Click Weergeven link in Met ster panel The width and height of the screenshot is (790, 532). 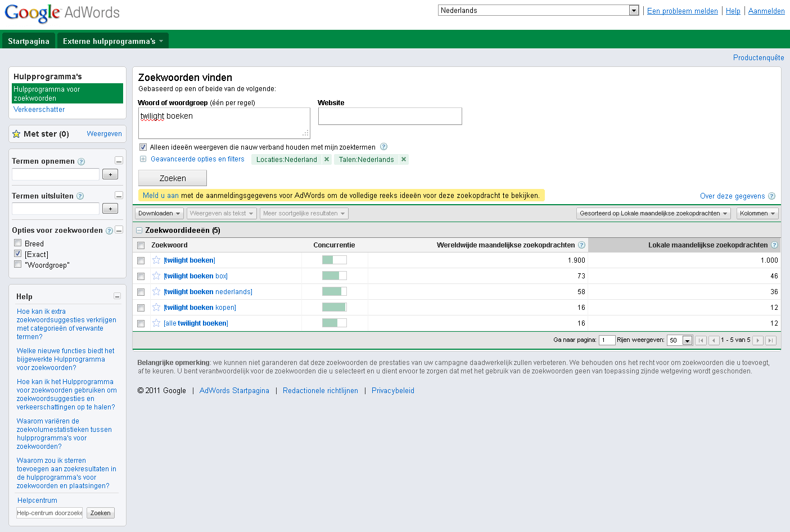[x=104, y=134]
